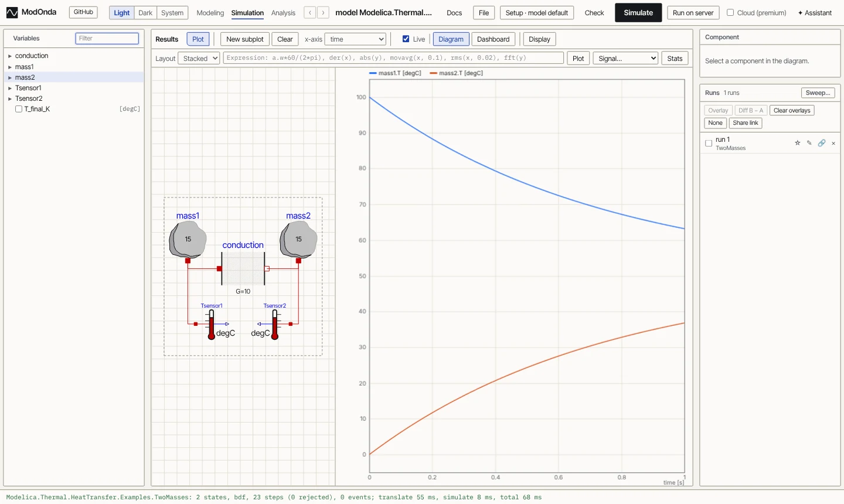Click the ModOnda logo icon

(12, 12)
